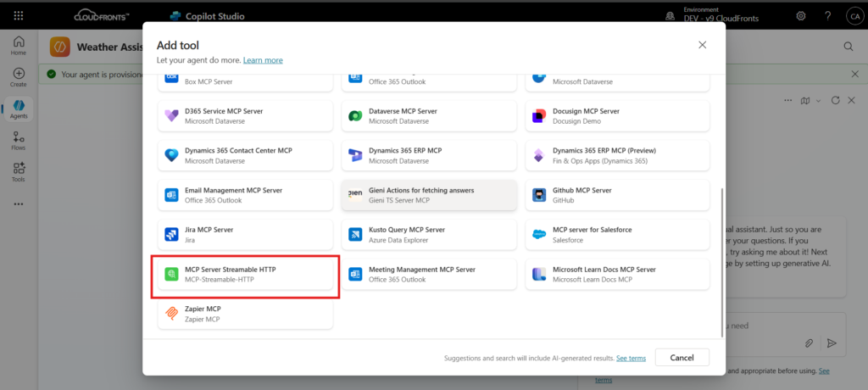
Task: Open Agents in the sidebar
Action: 19,109
